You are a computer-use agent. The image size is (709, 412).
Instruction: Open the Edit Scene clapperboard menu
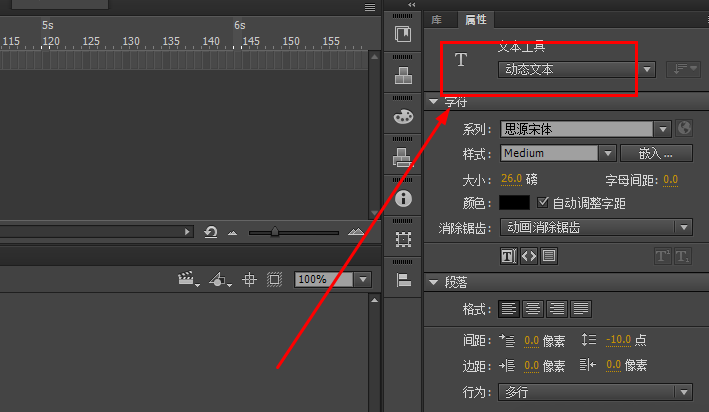188,279
